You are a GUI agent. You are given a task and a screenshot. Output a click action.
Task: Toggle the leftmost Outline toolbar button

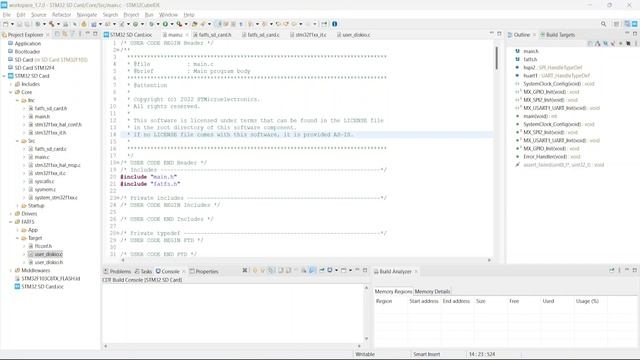(x=590, y=43)
